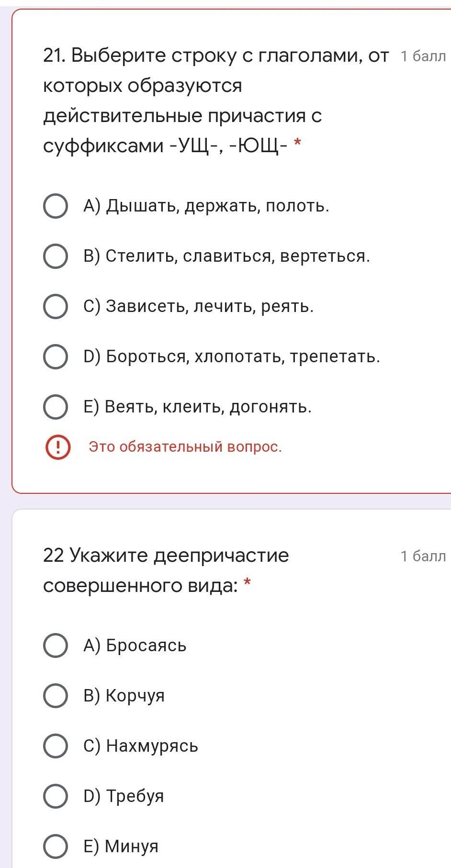Select D) Требуя radio button

coord(56,796)
